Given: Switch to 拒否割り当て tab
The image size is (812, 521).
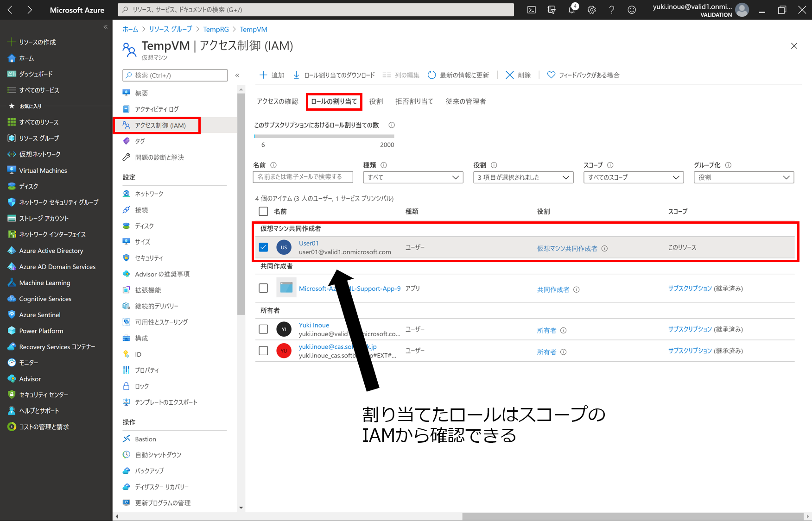Looking at the screenshot, I should pyautogui.click(x=414, y=101).
